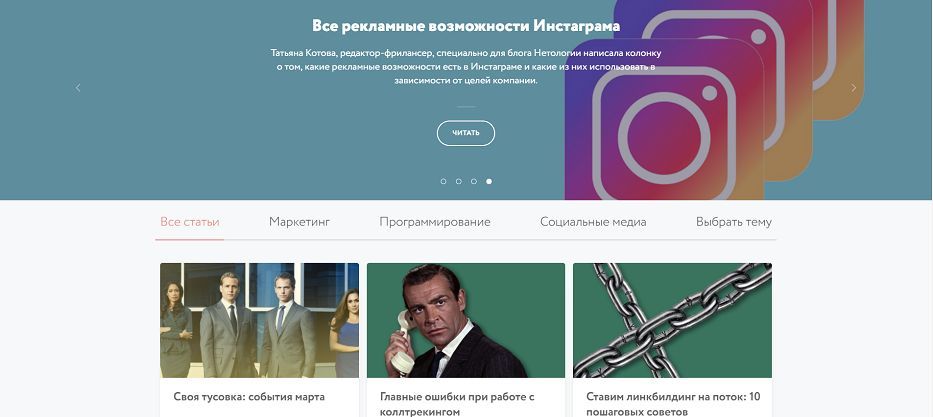
Task: Go to previous slide with left arrow
Action: tap(78, 87)
